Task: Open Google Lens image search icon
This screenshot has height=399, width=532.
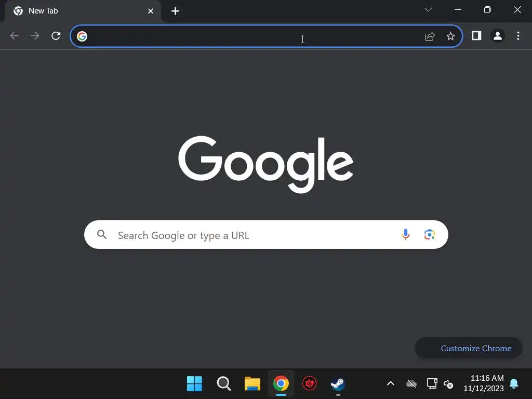Action: [430, 234]
